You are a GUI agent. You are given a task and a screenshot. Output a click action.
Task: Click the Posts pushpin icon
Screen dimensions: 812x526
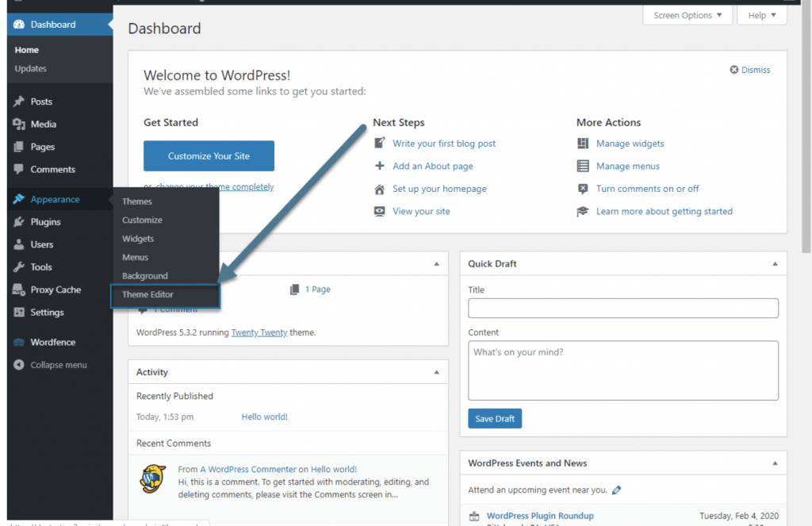pyautogui.click(x=19, y=101)
